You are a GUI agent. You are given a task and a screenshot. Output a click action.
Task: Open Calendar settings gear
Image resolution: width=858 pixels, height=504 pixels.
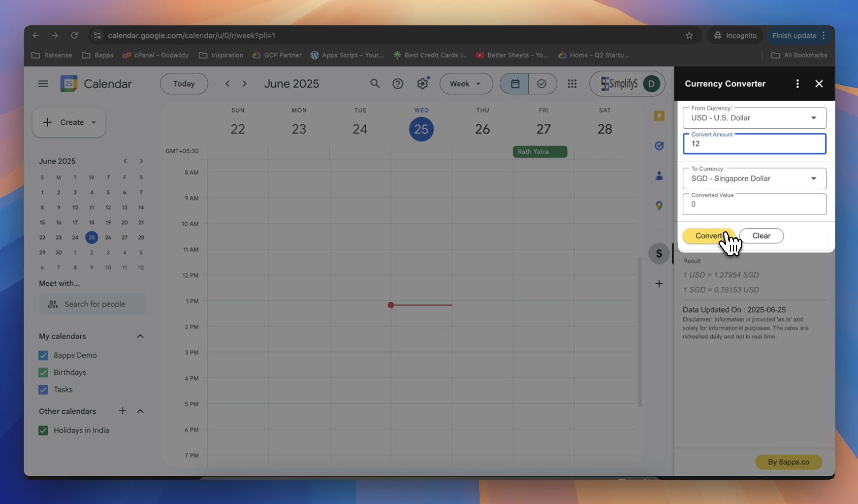[x=422, y=83]
